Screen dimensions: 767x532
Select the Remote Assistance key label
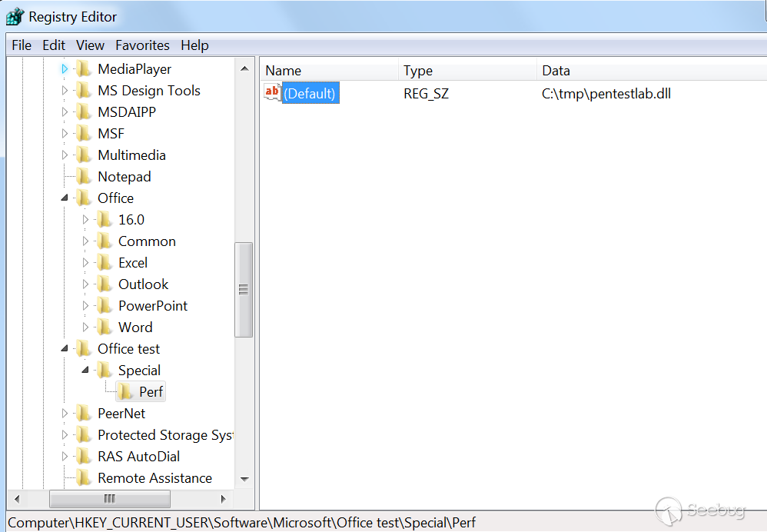point(154,478)
